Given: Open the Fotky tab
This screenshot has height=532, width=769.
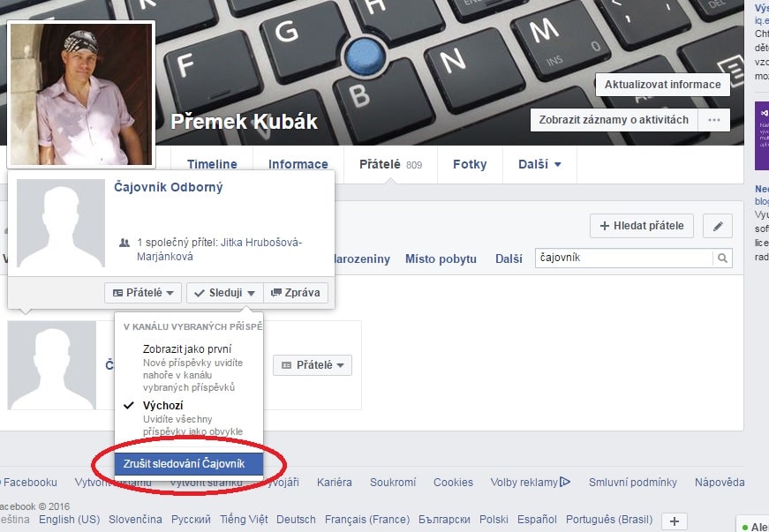Looking at the screenshot, I should click(470, 164).
